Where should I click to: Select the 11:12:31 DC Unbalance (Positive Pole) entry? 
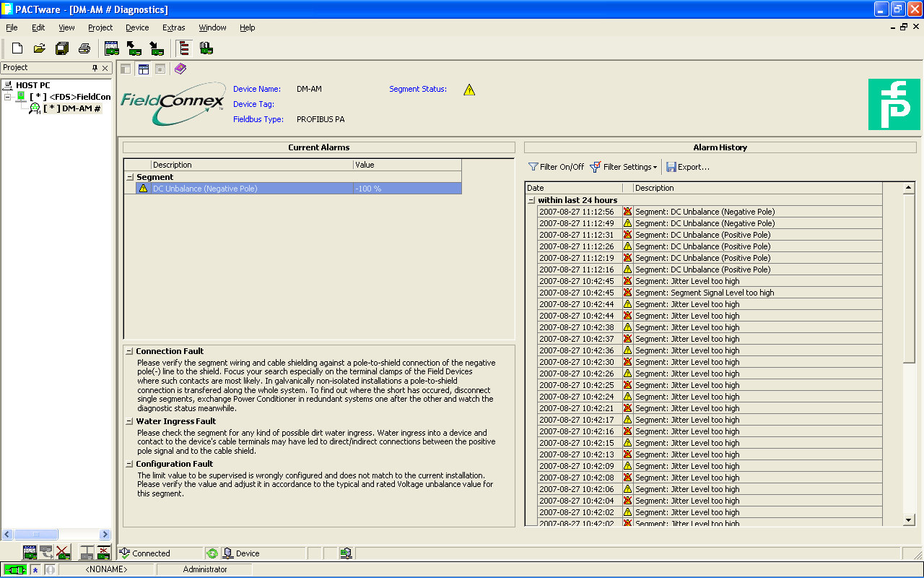point(710,235)
